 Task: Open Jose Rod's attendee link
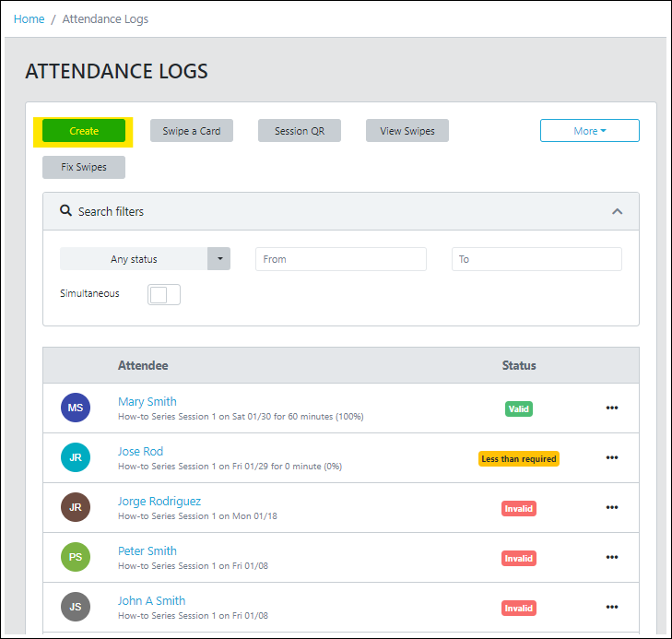click(140, 451)
